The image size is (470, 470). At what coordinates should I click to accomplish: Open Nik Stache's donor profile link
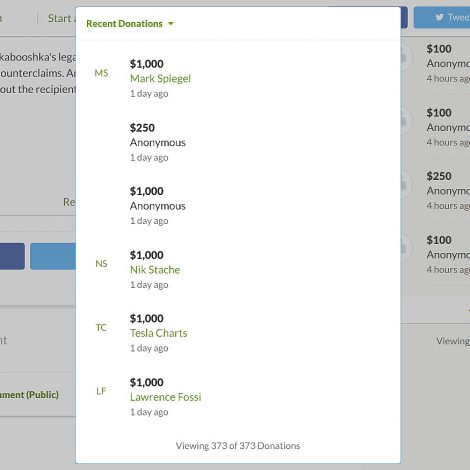click(x=155, y=270)
